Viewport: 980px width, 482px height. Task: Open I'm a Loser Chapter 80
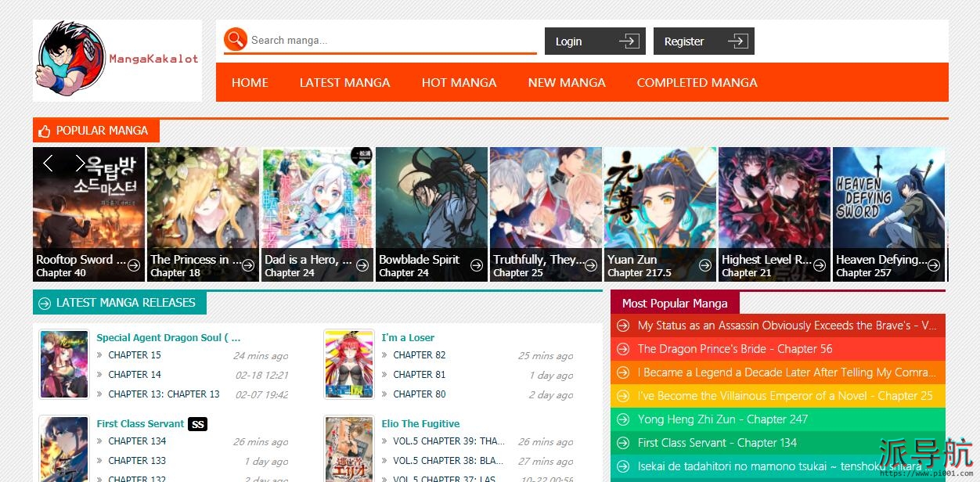coord(420,394)
